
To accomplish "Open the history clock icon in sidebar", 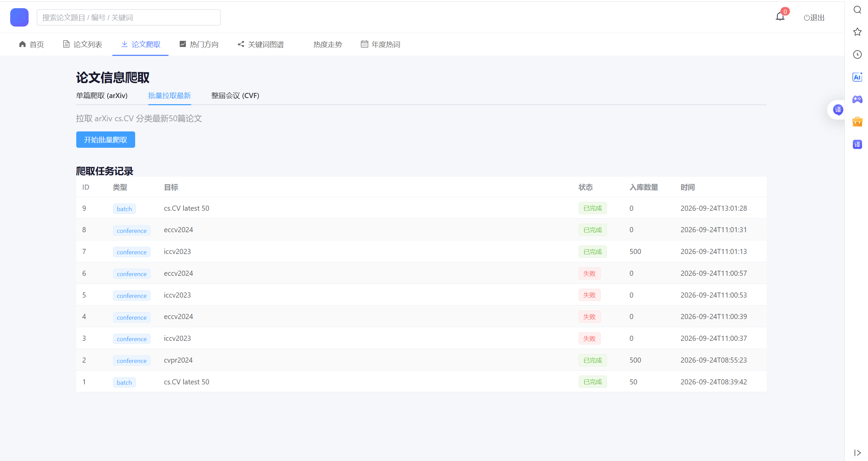I will click(x=857, y=54).
